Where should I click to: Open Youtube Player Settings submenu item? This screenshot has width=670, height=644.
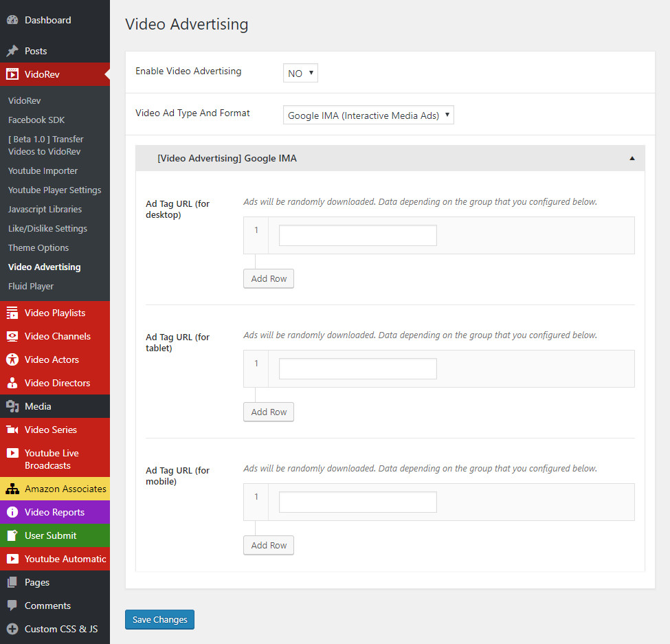54,190
